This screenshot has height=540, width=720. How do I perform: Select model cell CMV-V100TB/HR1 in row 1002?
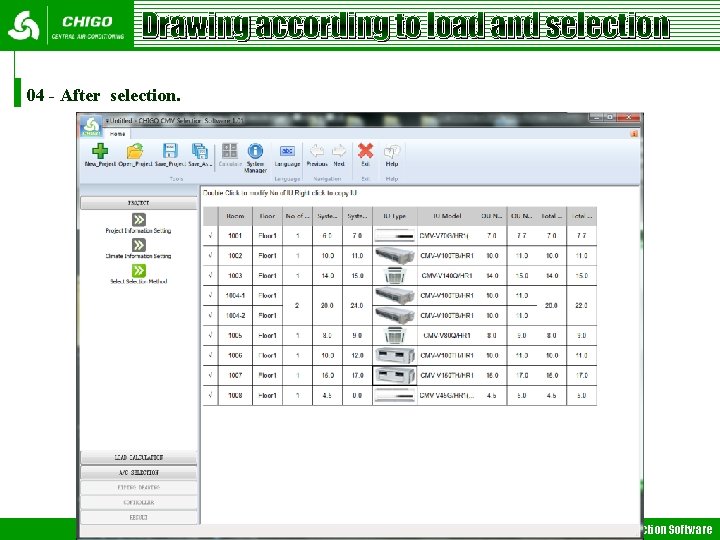click(x=447, y=255)
